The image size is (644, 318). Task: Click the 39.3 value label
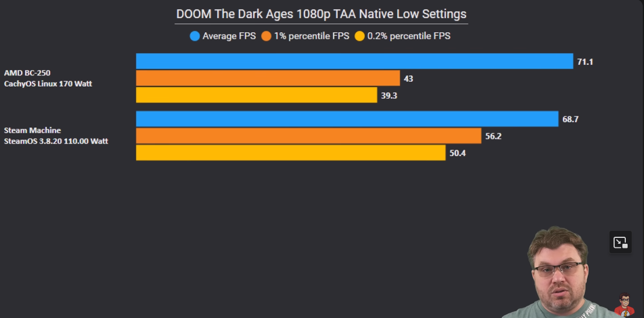coord(389,96)
